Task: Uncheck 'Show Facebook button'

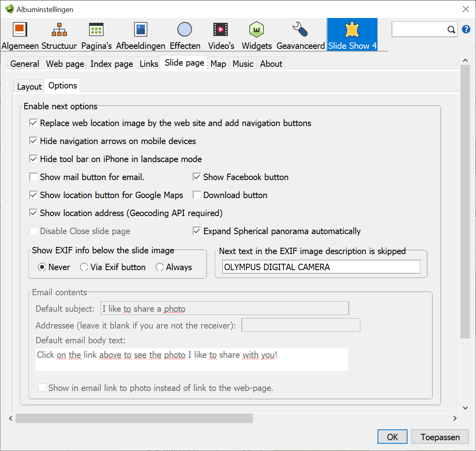Action: tap(197, 176)
